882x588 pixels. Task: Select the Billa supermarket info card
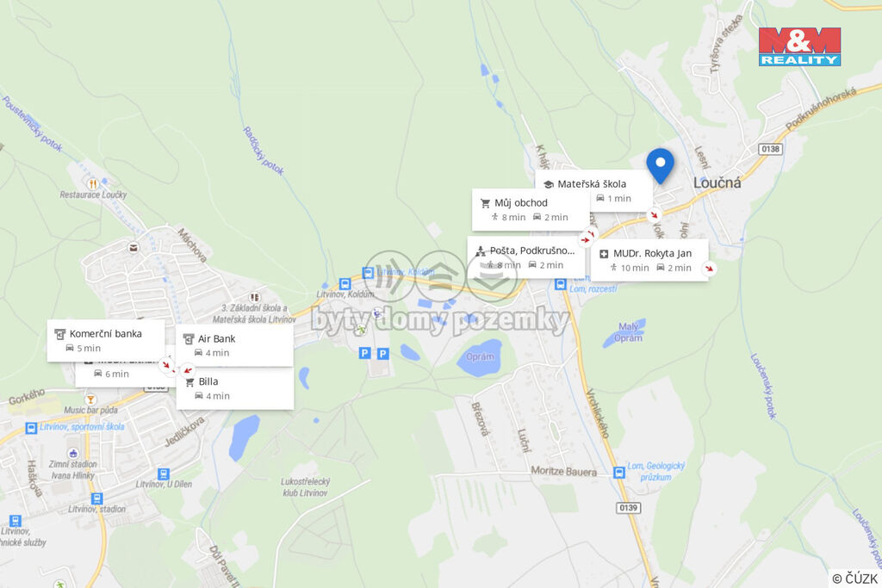click(x=234, y=388)
